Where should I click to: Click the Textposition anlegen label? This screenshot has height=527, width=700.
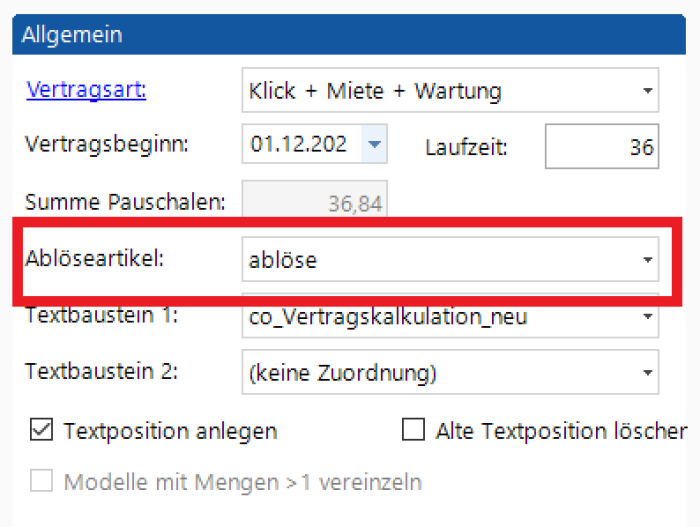pyautogui.click(x=171, y=431)
